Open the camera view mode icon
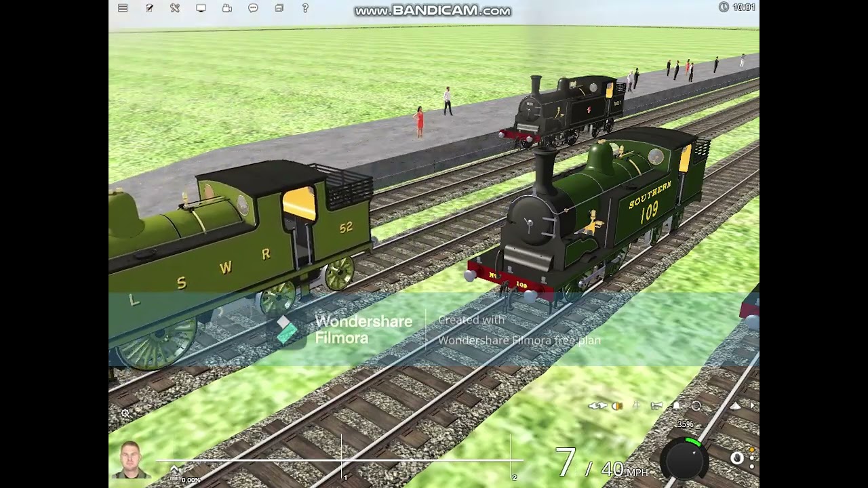 click(x=227, y=8)
